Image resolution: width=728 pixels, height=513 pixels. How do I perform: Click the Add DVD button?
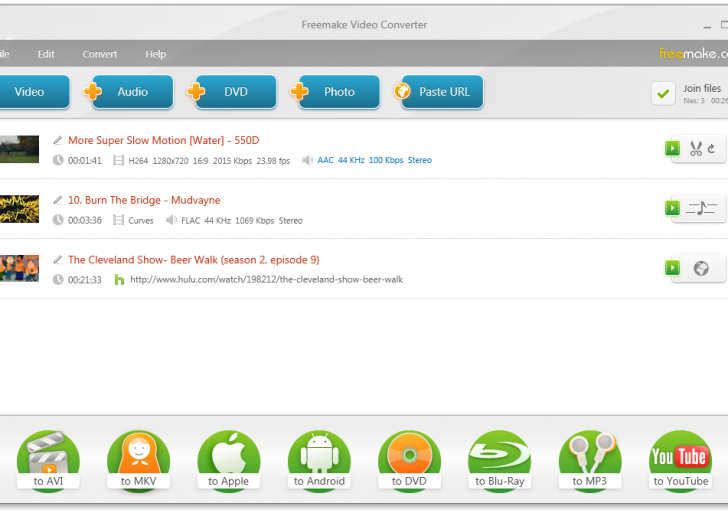pos(232,92)
